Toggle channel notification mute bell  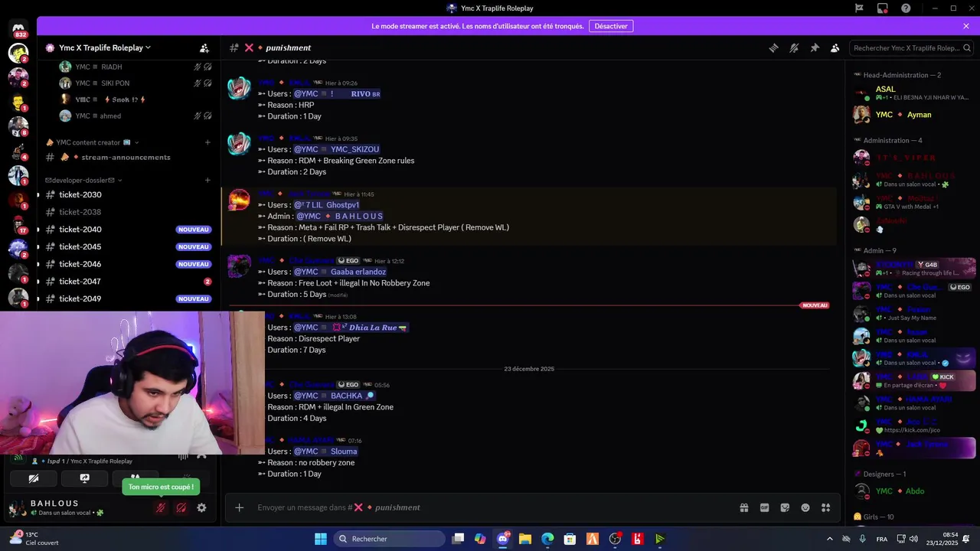pyautogui.click(x=794, y=47)
